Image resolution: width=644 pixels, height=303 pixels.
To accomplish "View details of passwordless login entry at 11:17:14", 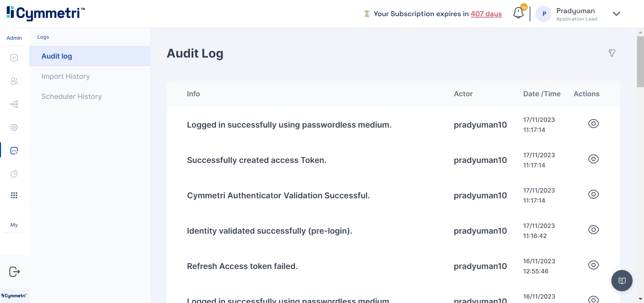I will (593, 124).
